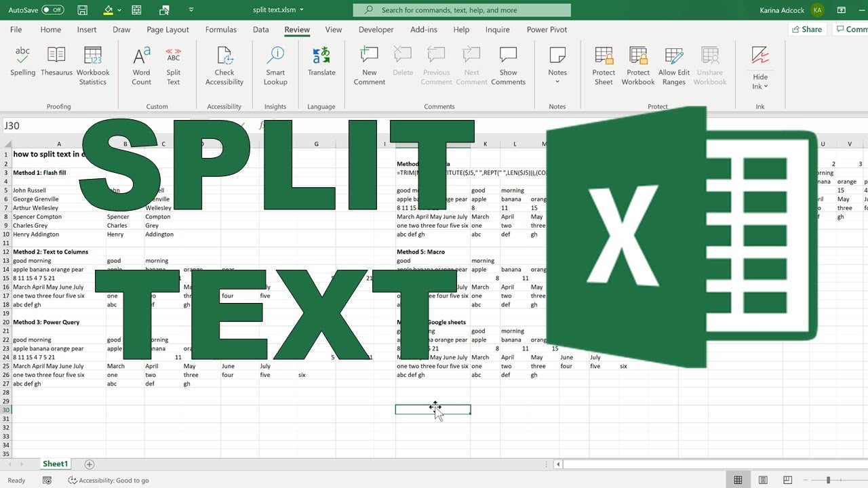
Task: Select cell 'Method 2: Text to Columns'
Action: [59, 251]
